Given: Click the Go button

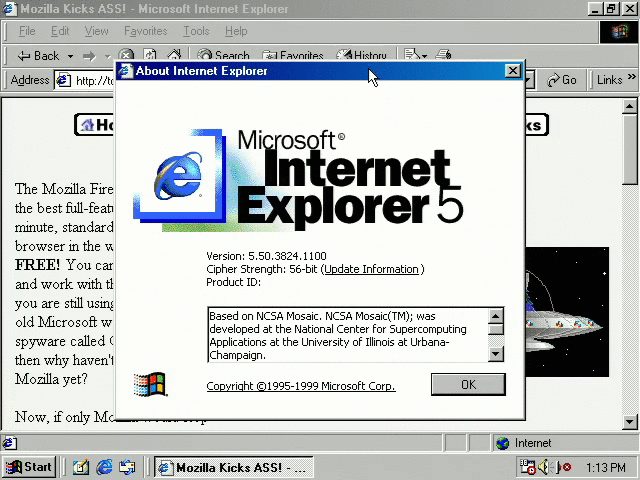Looking at the screenshot, I should [x=562, y=80].
